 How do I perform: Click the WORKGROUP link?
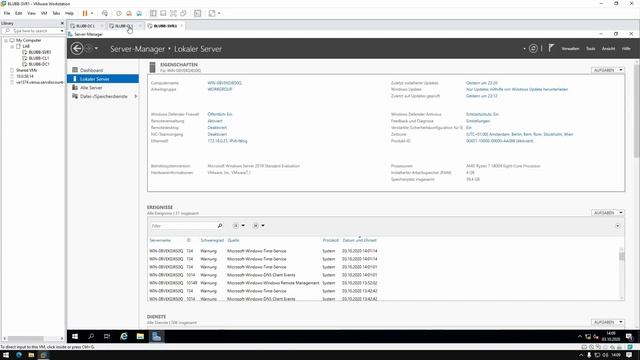[220, 89]
